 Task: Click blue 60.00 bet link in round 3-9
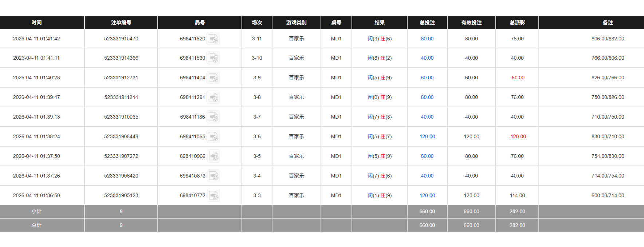click(x=427, y=77)
